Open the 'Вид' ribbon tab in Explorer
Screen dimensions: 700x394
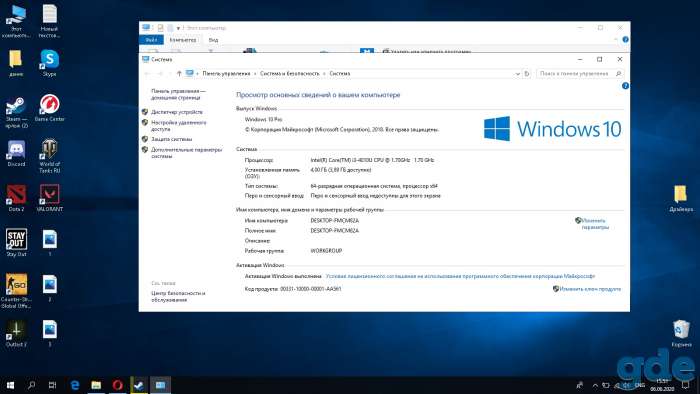pyautogui.click(x=213, y=40)
